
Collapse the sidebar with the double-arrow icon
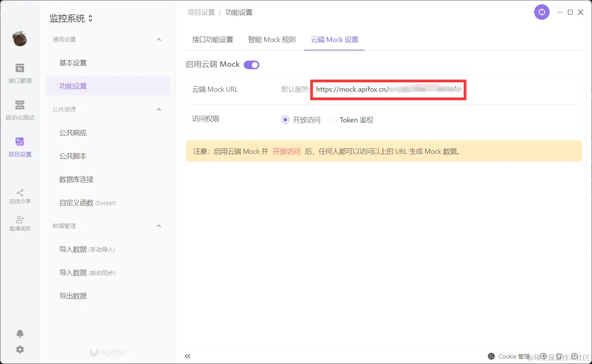188,356
